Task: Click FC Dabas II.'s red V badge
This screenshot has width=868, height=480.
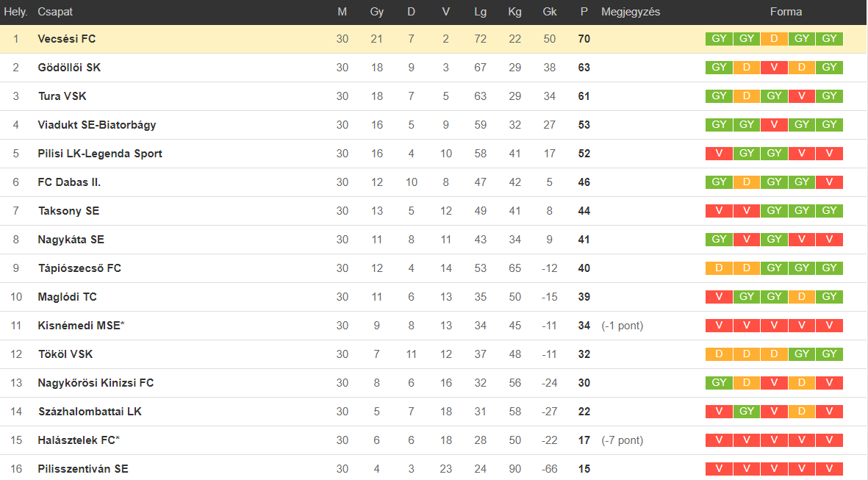Action: point(829,182)
